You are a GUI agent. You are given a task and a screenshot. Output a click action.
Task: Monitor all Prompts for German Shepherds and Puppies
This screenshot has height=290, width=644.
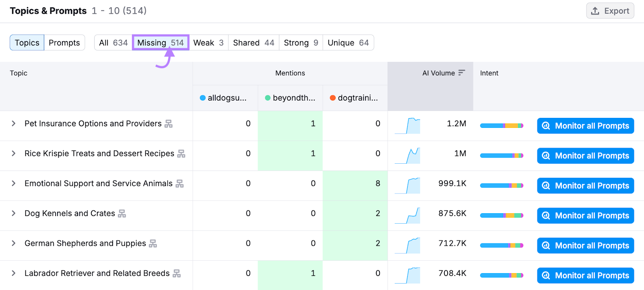pyautogui.click(x=586, y=246)
